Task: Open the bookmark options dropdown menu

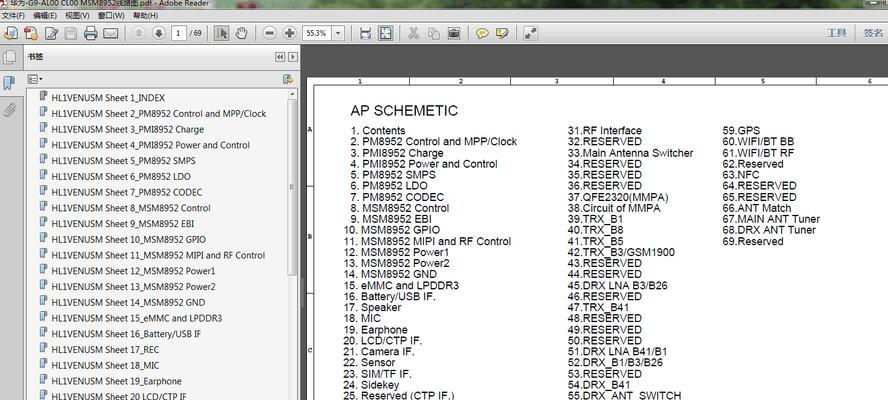Action: click(x=35, y=79)
